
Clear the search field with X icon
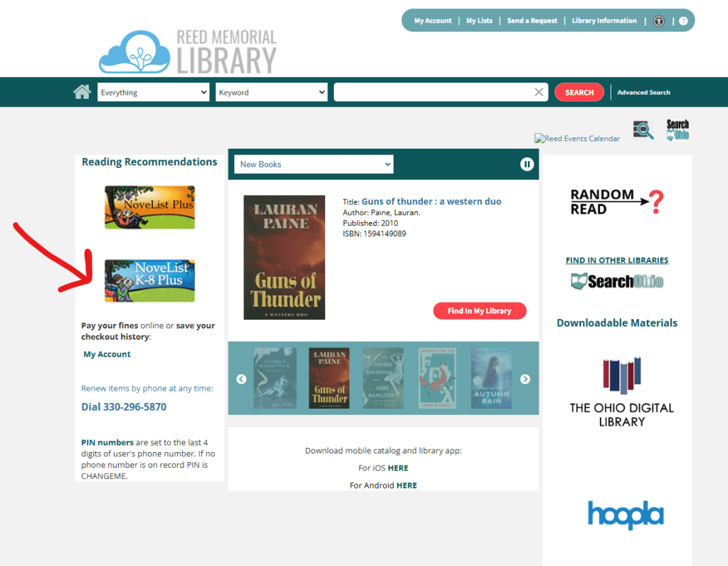539,92
